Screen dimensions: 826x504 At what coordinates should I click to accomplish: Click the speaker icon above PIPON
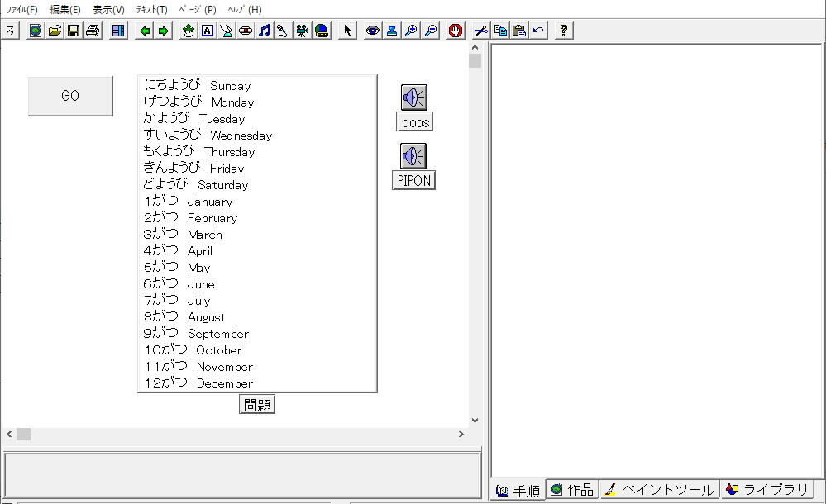(x=413, y=156)
